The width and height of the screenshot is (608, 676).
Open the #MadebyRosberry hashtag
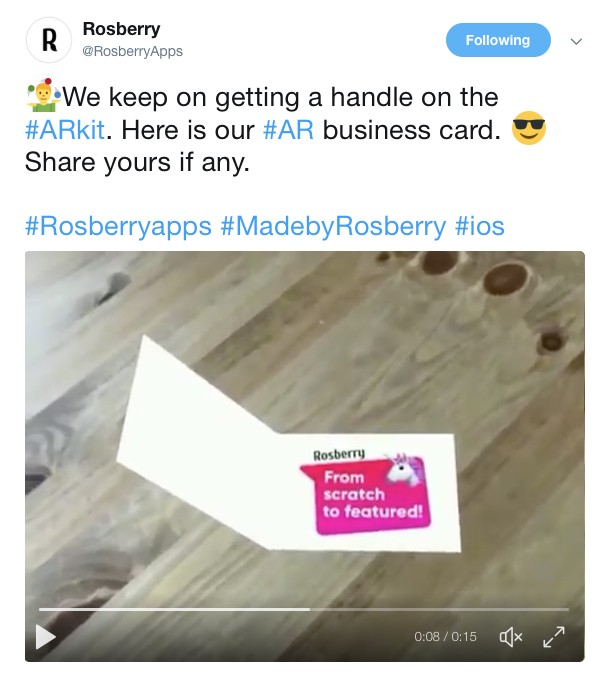pyautogui.click(x=333, y=226)
